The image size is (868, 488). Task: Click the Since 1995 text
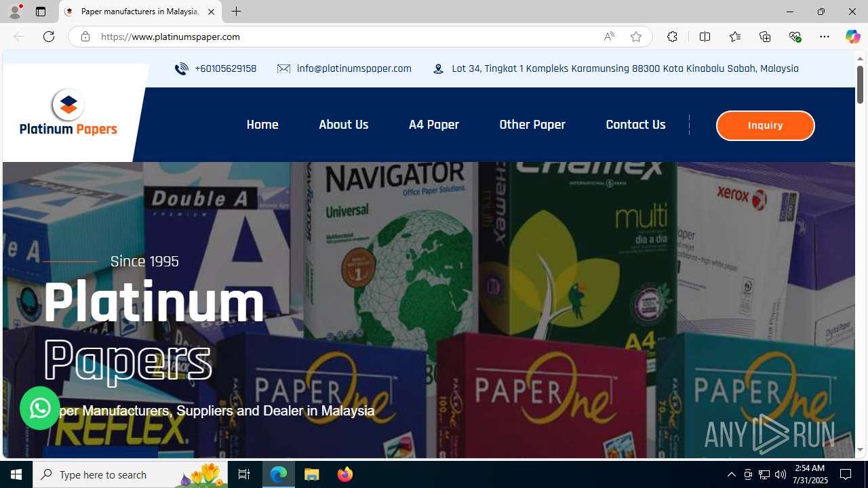coord(144,261)
